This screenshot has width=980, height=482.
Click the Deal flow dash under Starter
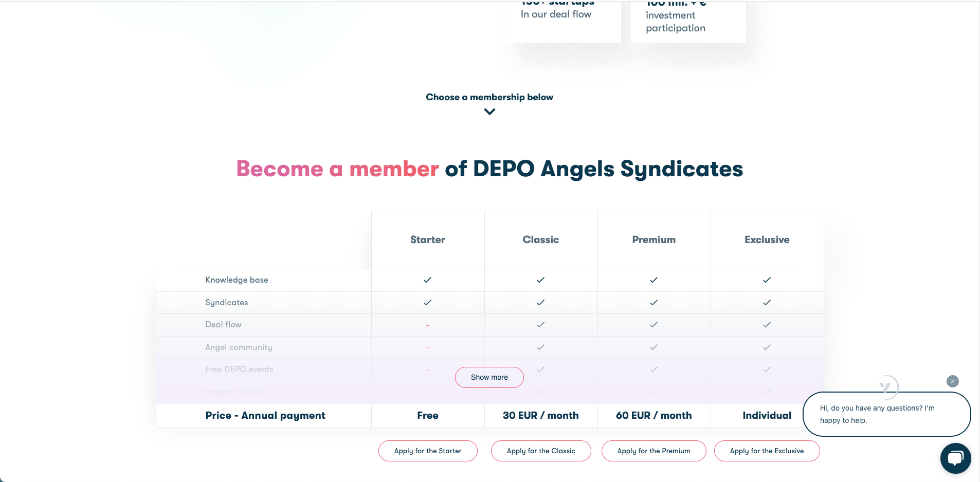click(427, 325)
